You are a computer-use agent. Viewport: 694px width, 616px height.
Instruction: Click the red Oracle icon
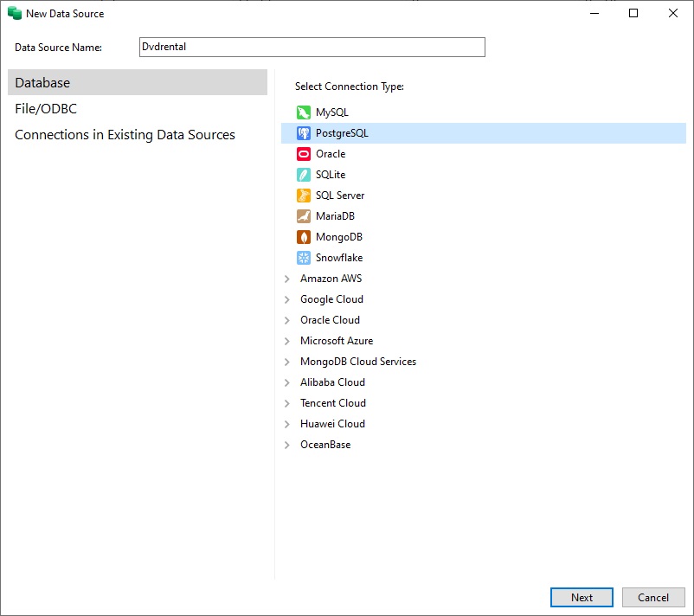[303, 154]
